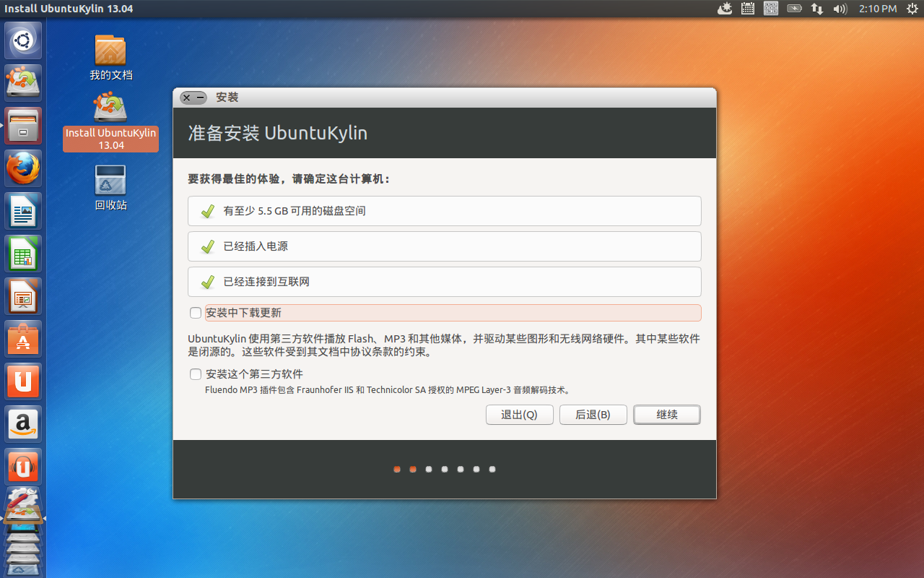924x578 pixels.
Task: Click the 已经连接到互联网 row
Action: (445, 282)
